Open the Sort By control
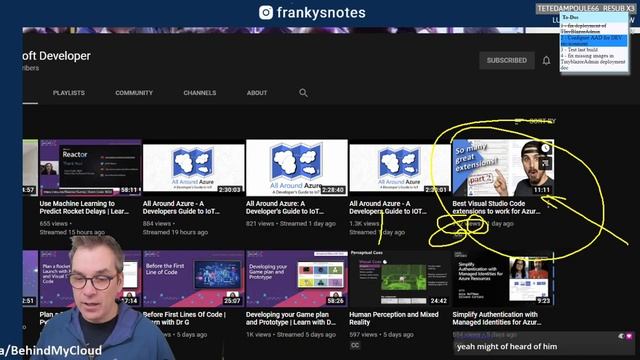640x360 pixels. click(x=536, y=121)
